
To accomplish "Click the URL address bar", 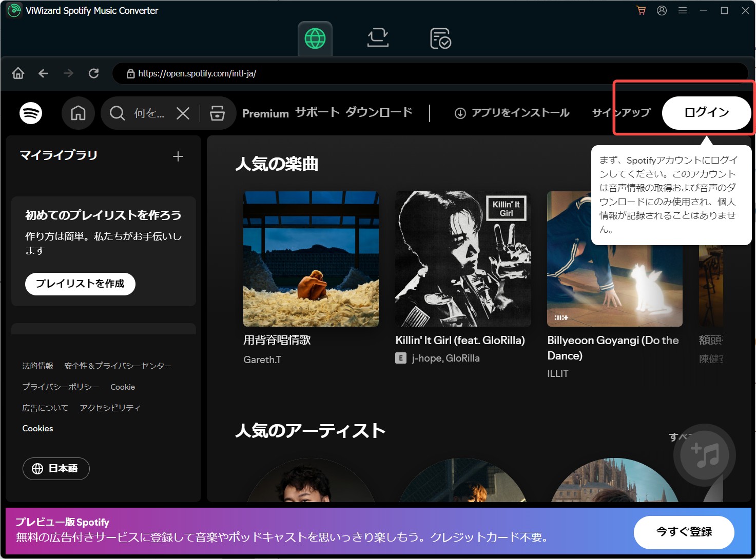I will (x=430, y=73).
